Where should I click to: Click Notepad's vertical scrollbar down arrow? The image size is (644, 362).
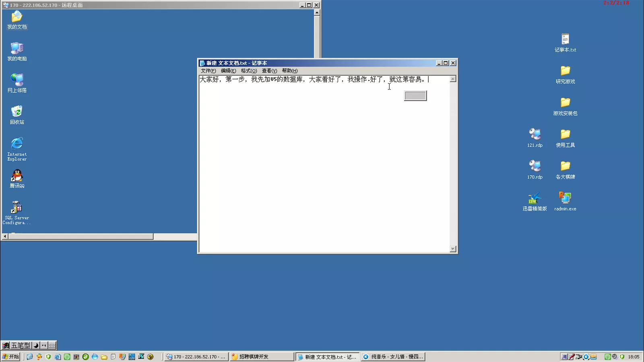pyautogui.click(x=453, y=249)
